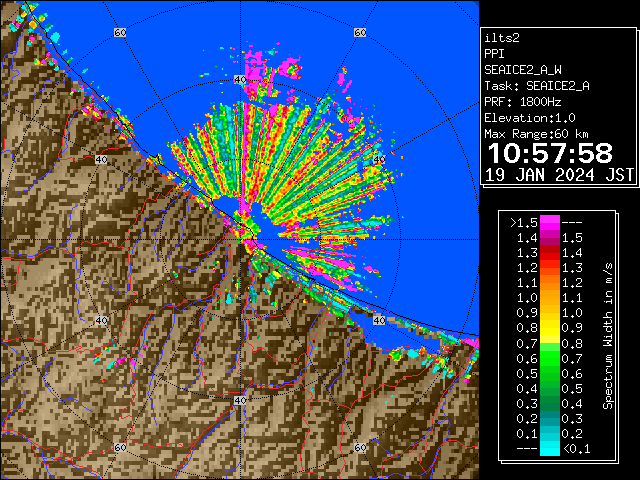Click the Max Range:60 km text
This screenshot has height=480, width=640.
(x=536, y=134)
